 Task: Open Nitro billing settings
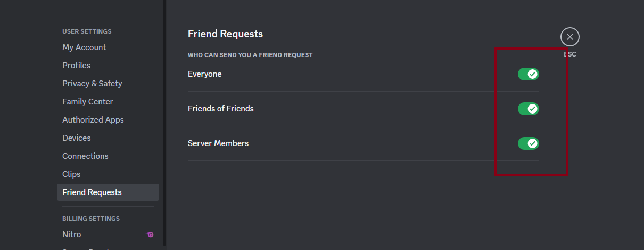tap(72, 235)
